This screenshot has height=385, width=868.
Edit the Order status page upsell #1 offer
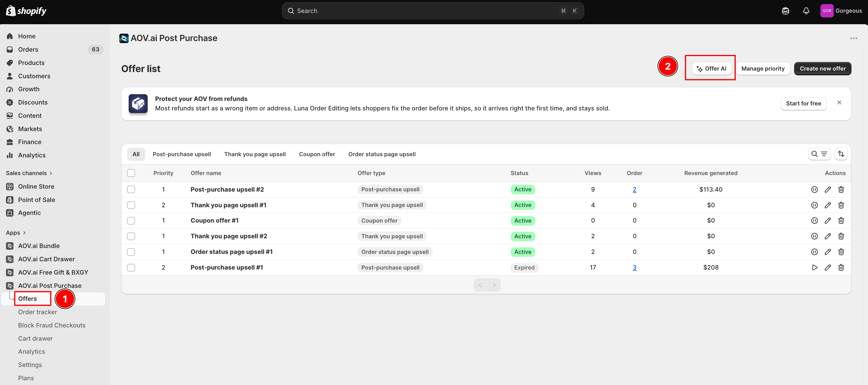[x=828, y=252]
